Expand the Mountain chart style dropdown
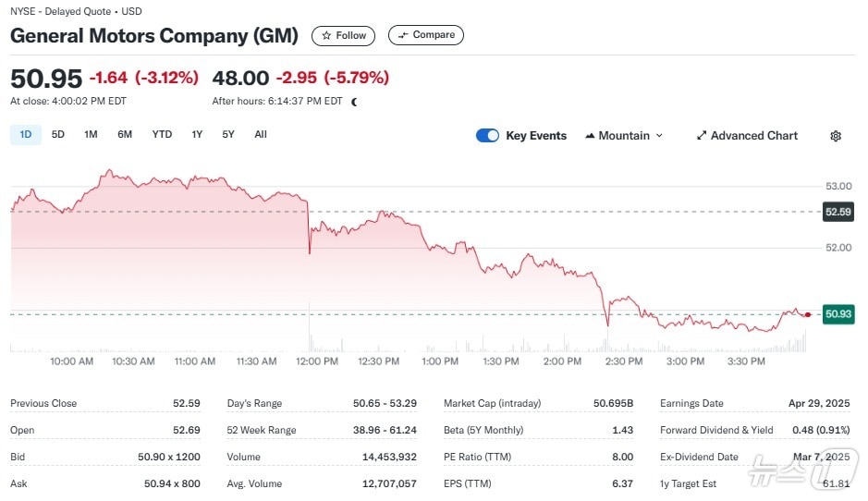Viewport: 868px width, 501px height. point(659,136)
